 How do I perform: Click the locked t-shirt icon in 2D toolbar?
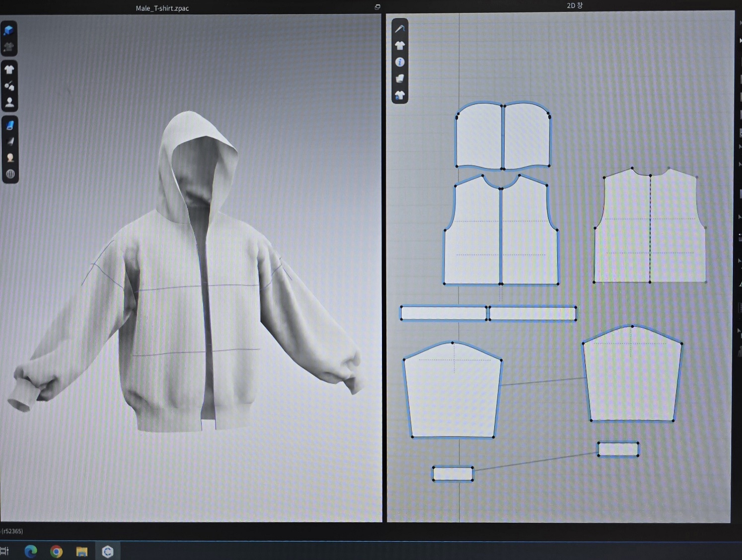(399, 95)
